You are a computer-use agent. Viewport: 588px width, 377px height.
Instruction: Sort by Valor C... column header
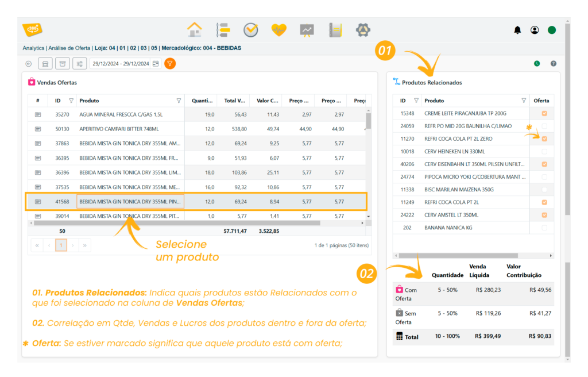[267, 101]
